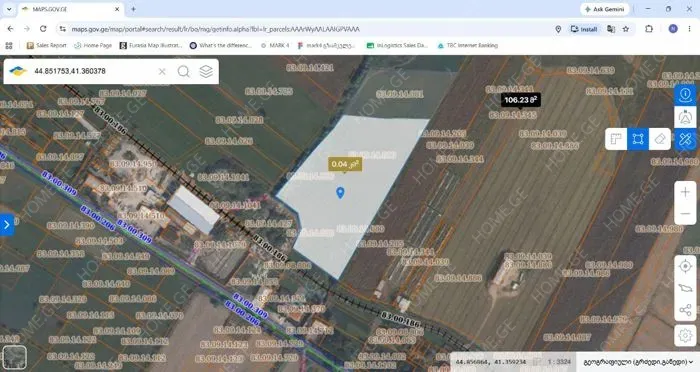Click the basemap thumbnail at bottom left
Screen dimensions: 700x372
pyautogui.click(x=14, y=357)
